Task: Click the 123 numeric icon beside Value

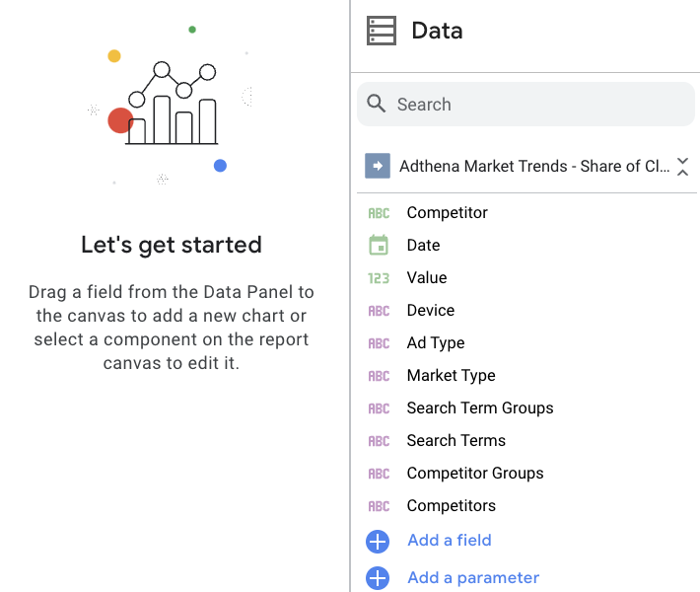Action: (379, 278)
